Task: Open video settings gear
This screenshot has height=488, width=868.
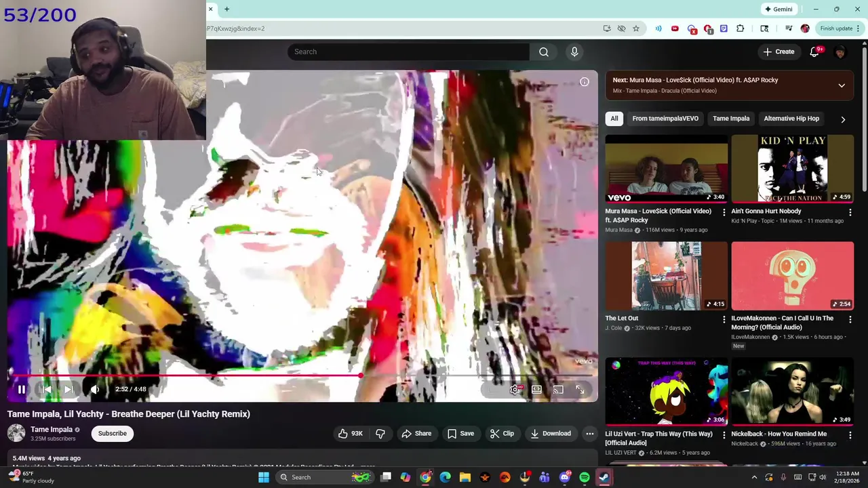Action: [x=515, y=390]
